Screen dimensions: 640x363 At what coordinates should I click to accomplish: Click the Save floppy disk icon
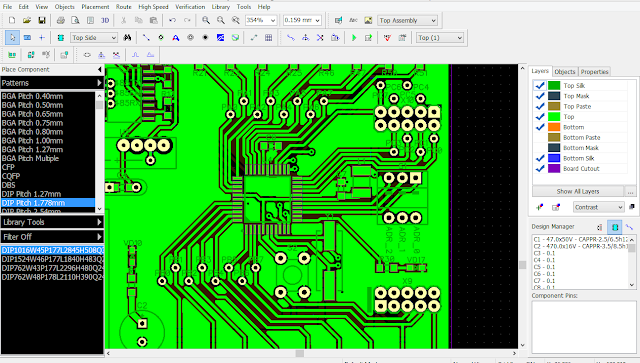coord(42,20)
